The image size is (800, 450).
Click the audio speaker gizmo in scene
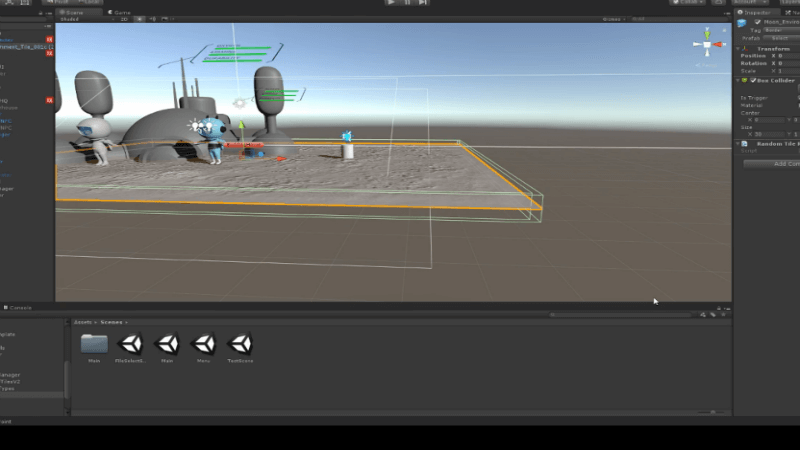pos(347,136)
